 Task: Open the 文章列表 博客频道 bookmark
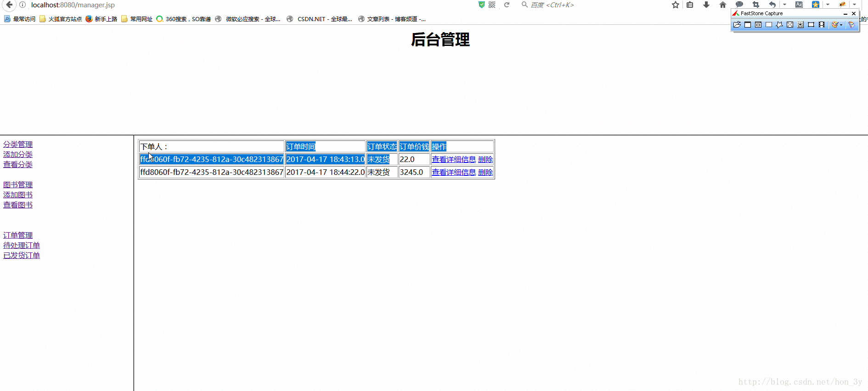click(392, 19)
